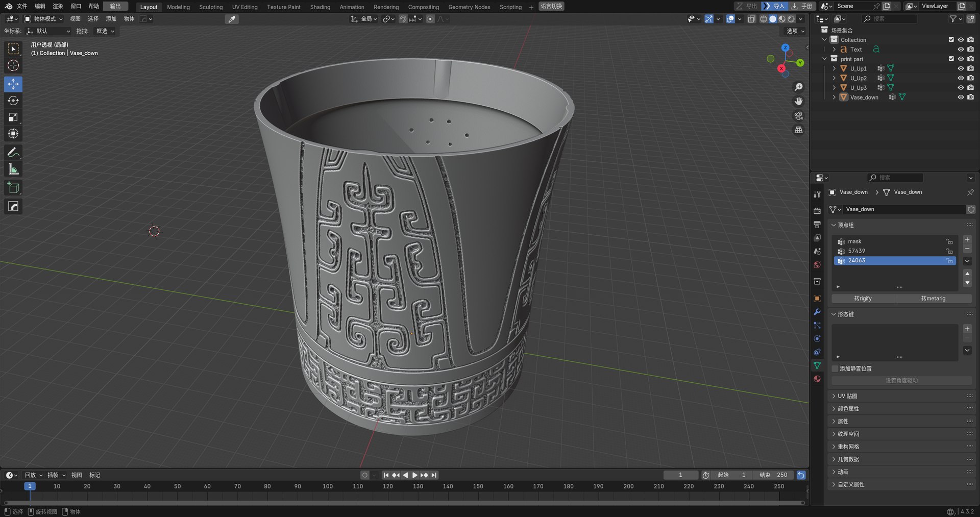Screen dimensions: 980x517
Task: Switch perspective/orthographic grid icon
Action: (x=799, y=130)
